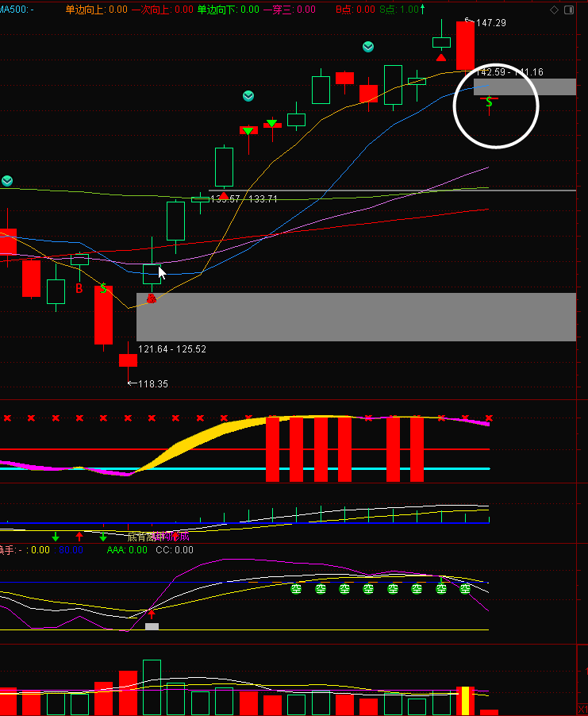Click the first green 空 marker on left
This screenshot has width=588, height=716.
coord(296,588)
